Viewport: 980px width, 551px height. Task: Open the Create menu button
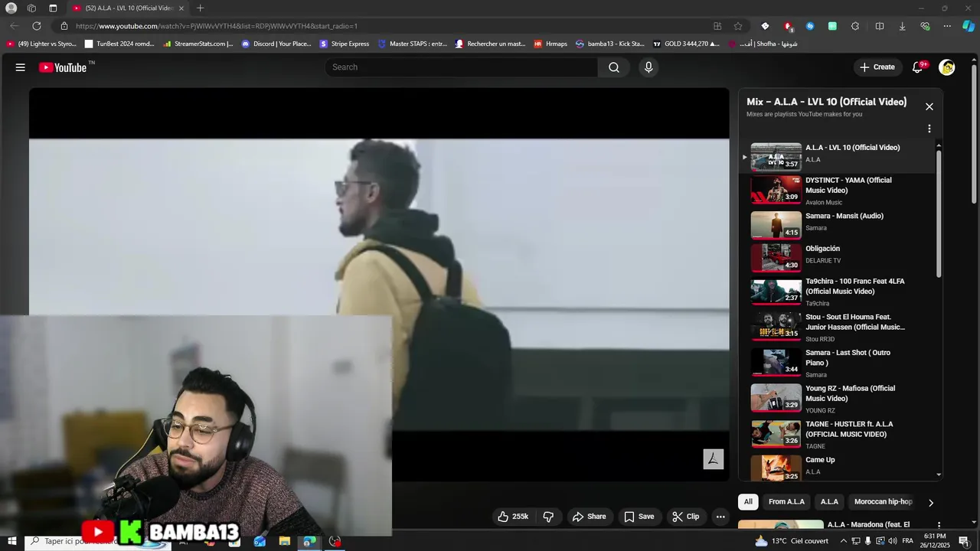click(x=877, y=67)
